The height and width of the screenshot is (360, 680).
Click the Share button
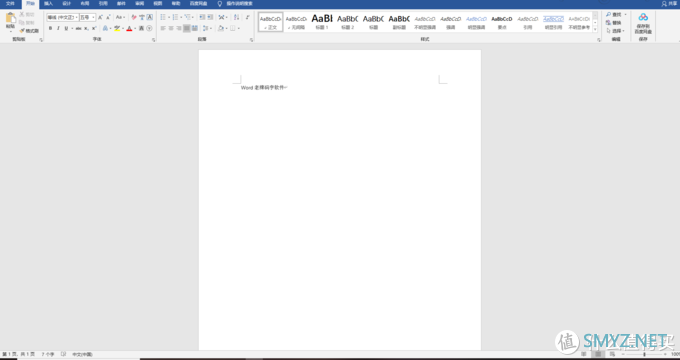(669, 3)
